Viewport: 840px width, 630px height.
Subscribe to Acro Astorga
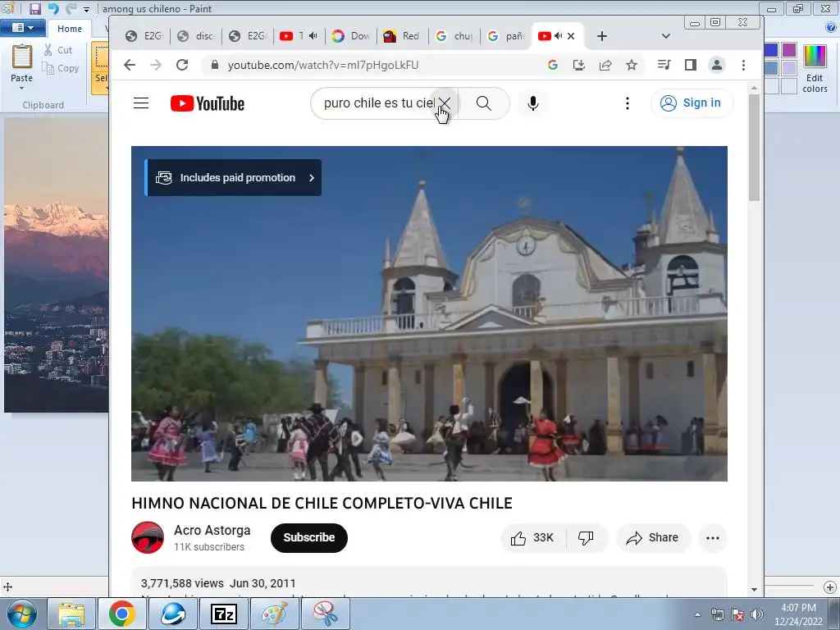coord(309,537)
